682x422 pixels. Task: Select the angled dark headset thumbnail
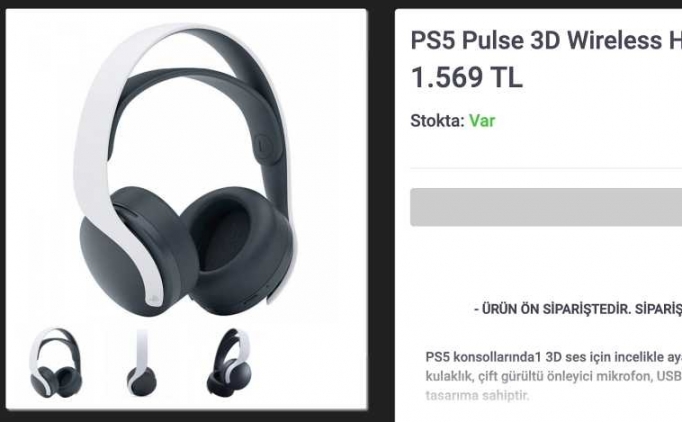coord(229,362)
